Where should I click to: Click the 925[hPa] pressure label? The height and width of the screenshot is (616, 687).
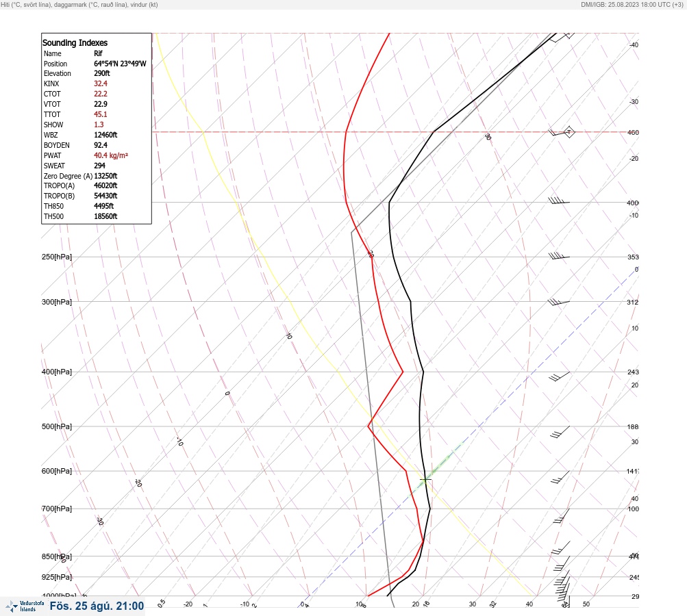[57, 578]
